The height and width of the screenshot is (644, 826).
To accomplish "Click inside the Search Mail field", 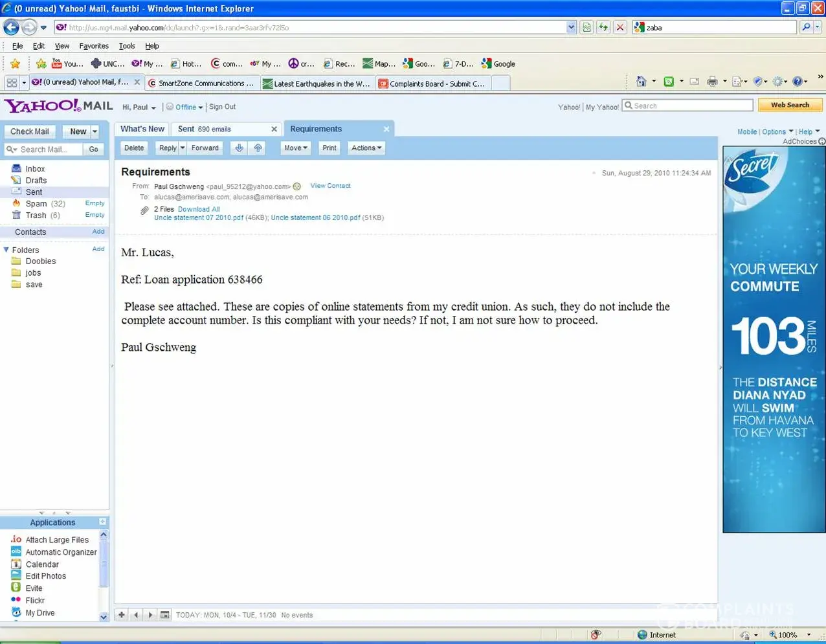I will click(50, 150).
